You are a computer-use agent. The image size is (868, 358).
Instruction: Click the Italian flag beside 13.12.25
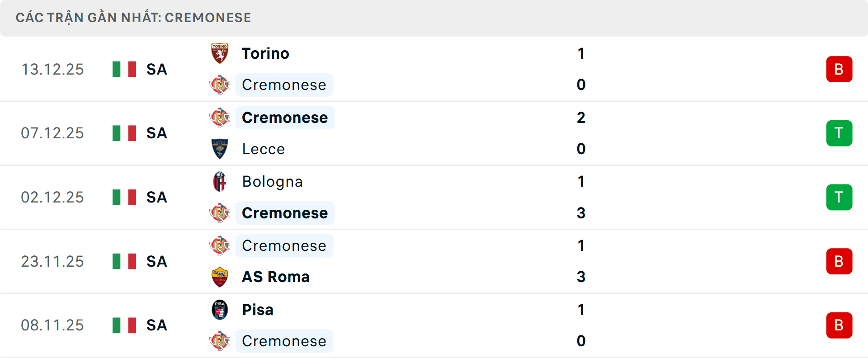(x=124, y=69)
